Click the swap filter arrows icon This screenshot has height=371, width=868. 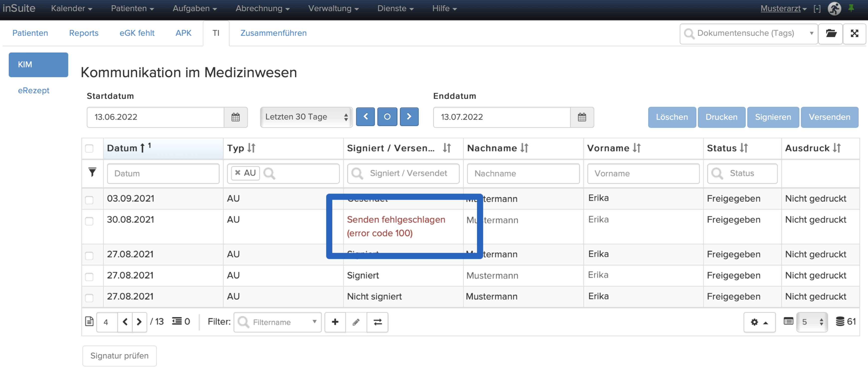pos(377,322)
